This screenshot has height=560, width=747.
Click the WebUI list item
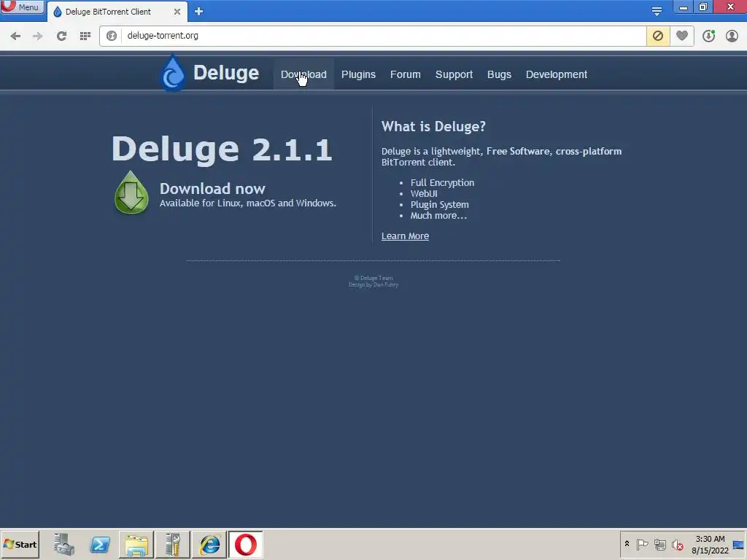coord(424,193)
